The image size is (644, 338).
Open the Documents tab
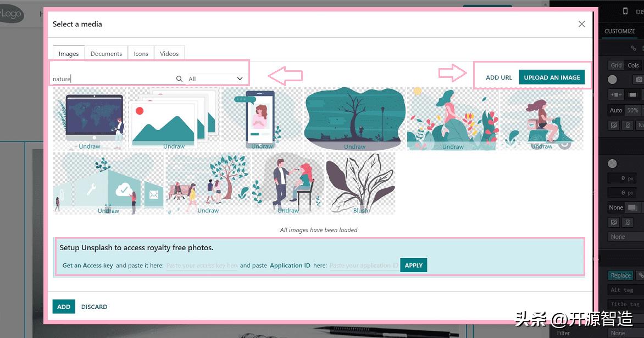click(106, 54)
